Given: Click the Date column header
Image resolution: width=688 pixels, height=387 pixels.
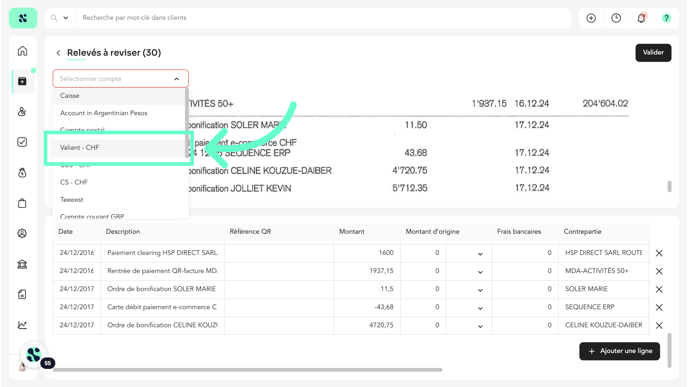Looking at the screenshot, I should click(65, 231).
